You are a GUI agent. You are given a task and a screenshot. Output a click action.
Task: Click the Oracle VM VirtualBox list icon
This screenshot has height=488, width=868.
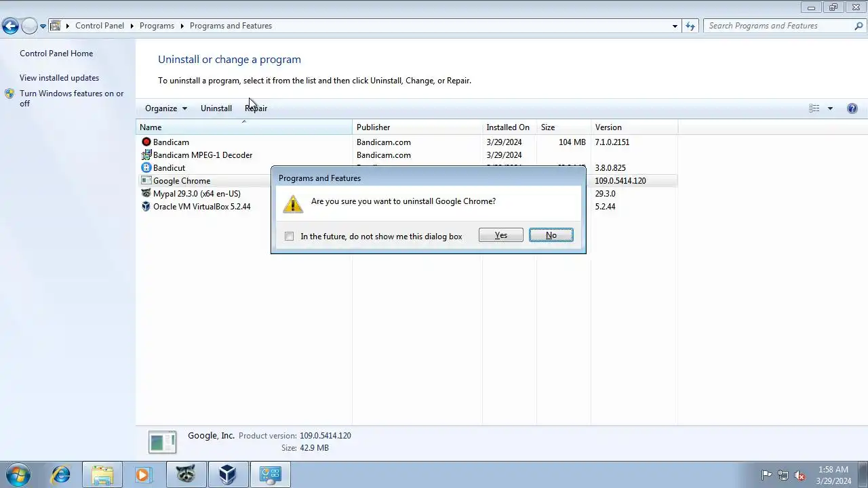point(146,207)
